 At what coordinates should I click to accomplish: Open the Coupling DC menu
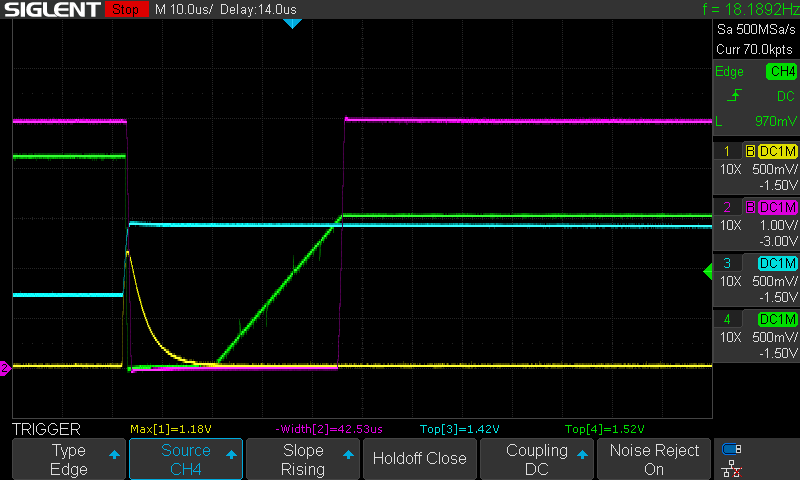(537, 459)
